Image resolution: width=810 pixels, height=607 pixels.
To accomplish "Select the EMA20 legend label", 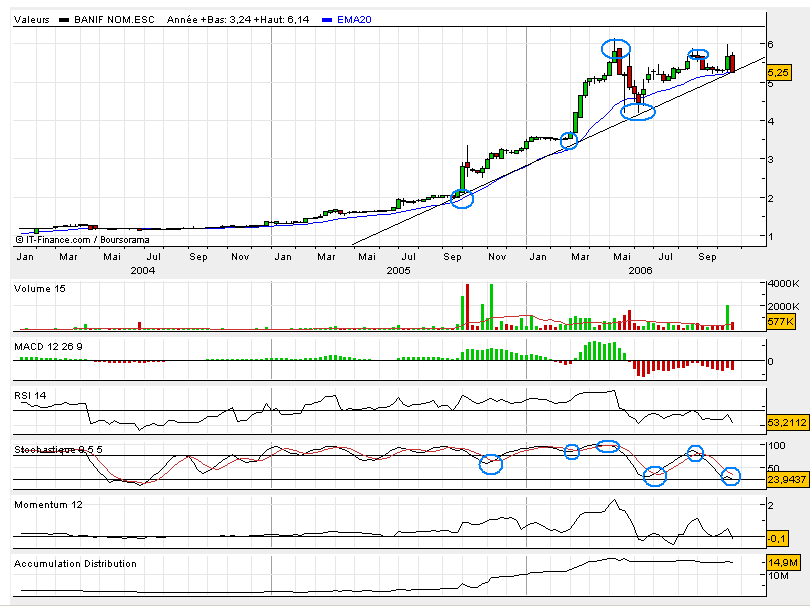I will (354, 20).
